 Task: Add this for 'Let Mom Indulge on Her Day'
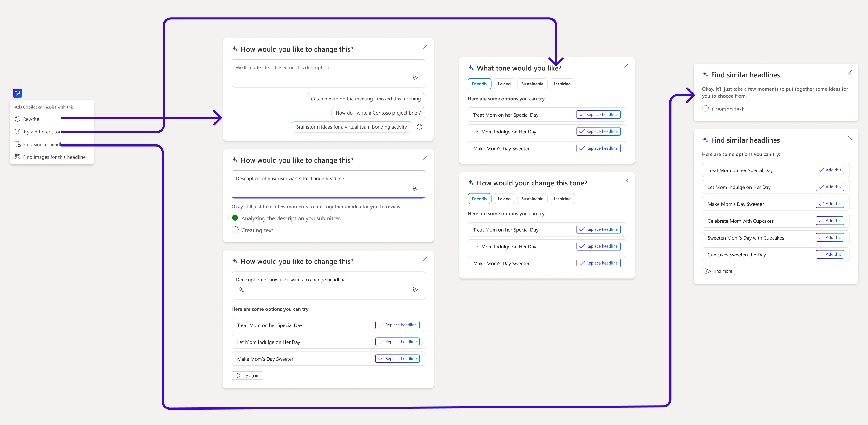tap(830, 187)
